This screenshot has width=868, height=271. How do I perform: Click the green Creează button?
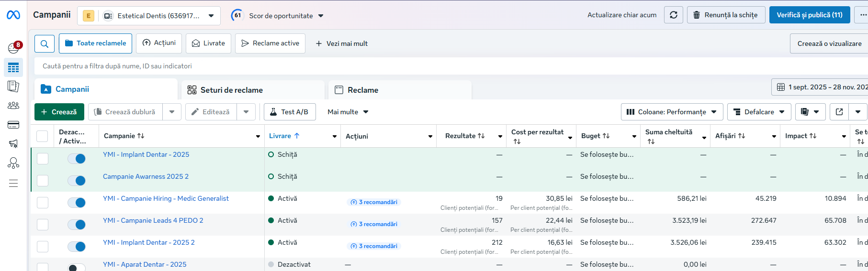[59, 112]
